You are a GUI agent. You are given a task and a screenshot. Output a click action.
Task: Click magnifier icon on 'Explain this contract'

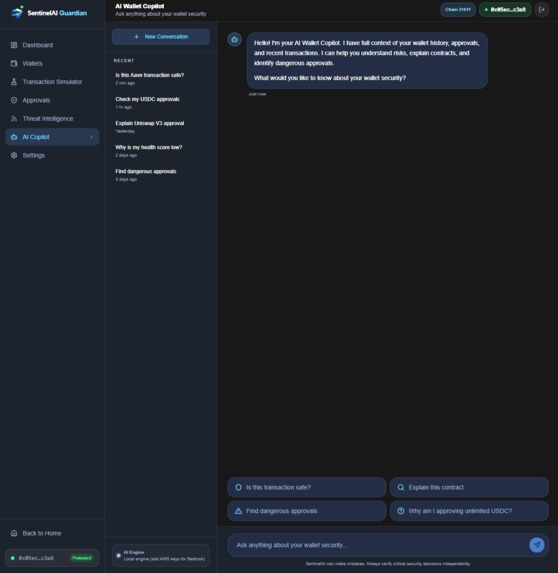[401, 487]
